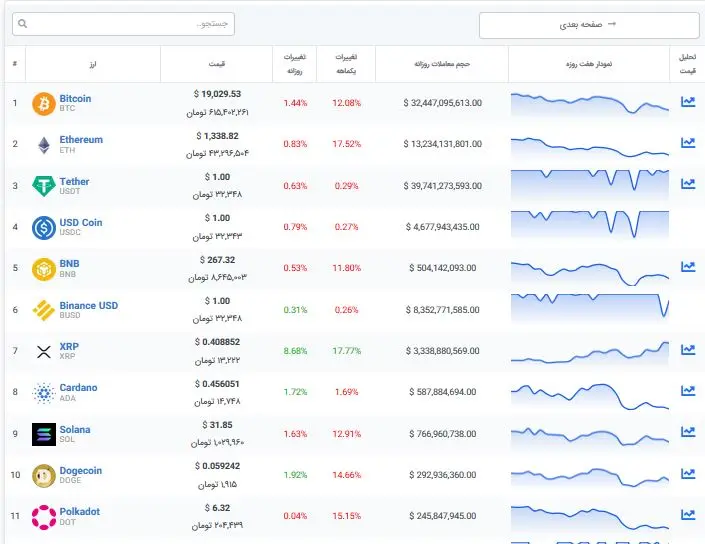The height and width of the screenshot is (544, 705).
Task: Click the USD Coin blue logo icon
Action: (x=44, y=227)
